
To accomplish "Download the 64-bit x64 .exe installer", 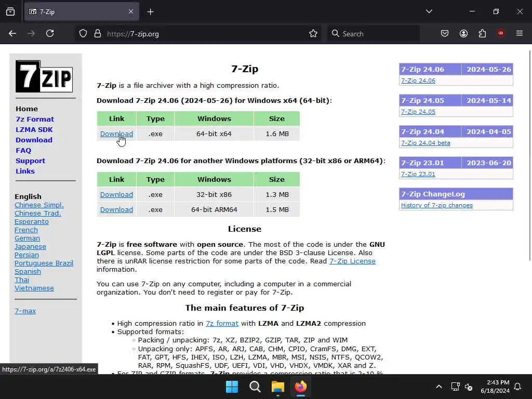I will pyautogui.click(x=116, y=134).
